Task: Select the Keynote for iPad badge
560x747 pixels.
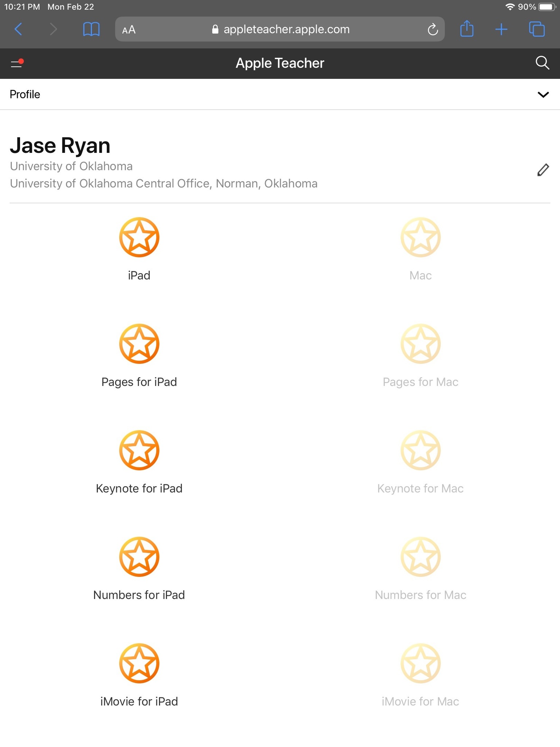Action: click(x=139, y=450)
